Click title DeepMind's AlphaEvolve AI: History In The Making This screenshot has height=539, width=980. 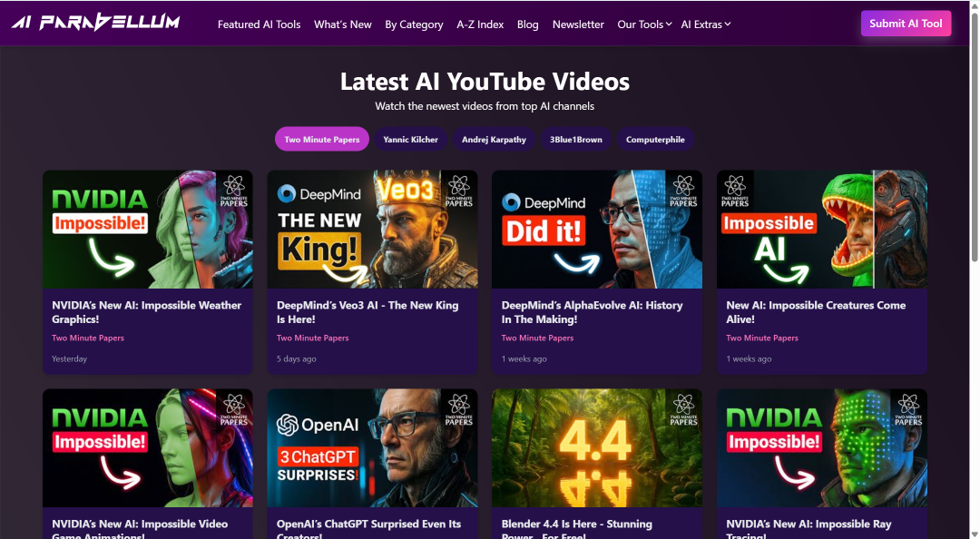point(592,312)
